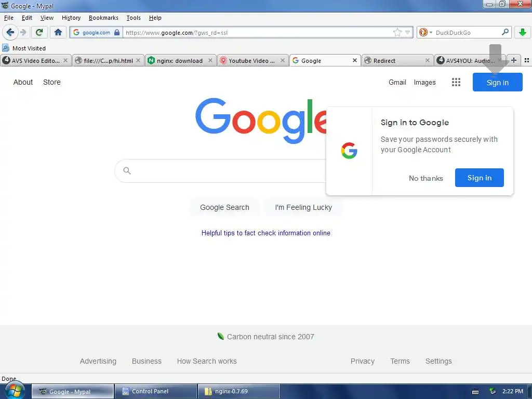Open the DuckDuckGo search engine dropdown
This screenshot has height=399, width=532.
[x=425, y=32]
